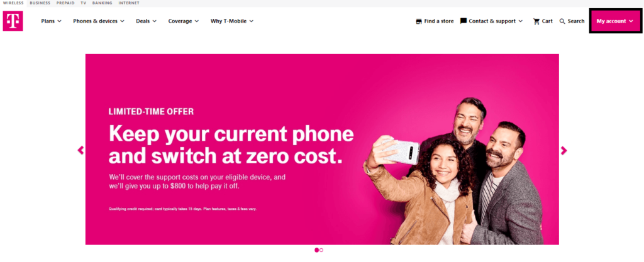The width and height of the screenshot is (644, 262).
Task: Open the My account dropdown
Action: tap(615, 21)
